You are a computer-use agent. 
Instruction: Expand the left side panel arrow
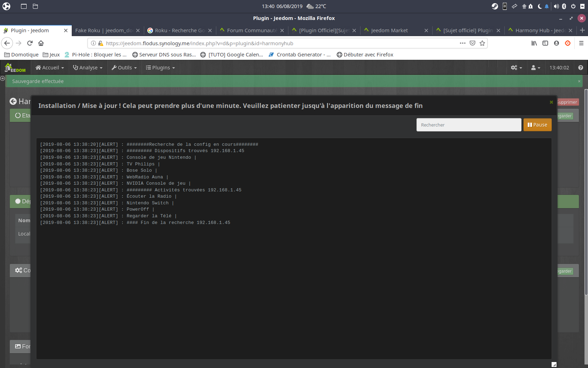coord(2,79)
